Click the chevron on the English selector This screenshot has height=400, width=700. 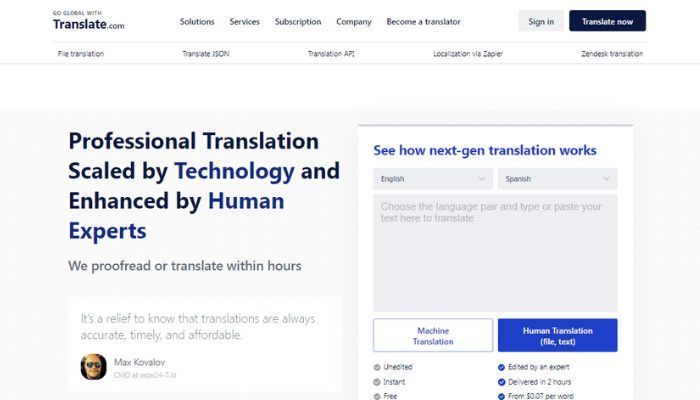pos(481,179)
